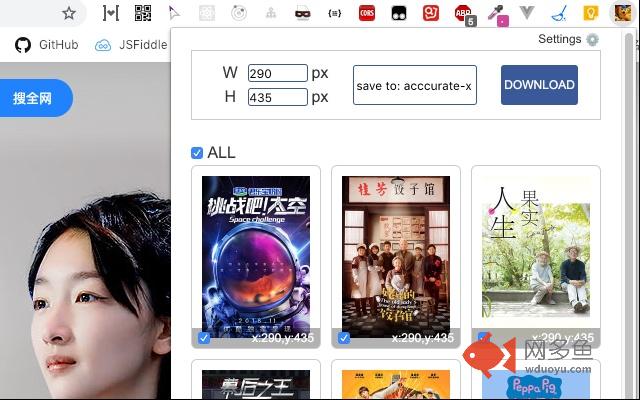Click the Settings link in popup
This screenshot has height=400, width=640.
pos(560,39)
